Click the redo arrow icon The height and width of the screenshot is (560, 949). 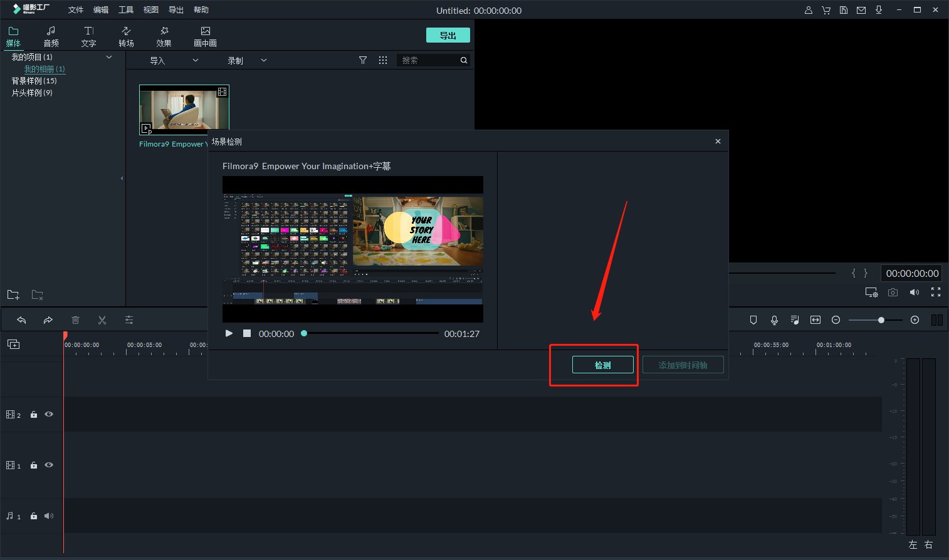click(48, 320)
